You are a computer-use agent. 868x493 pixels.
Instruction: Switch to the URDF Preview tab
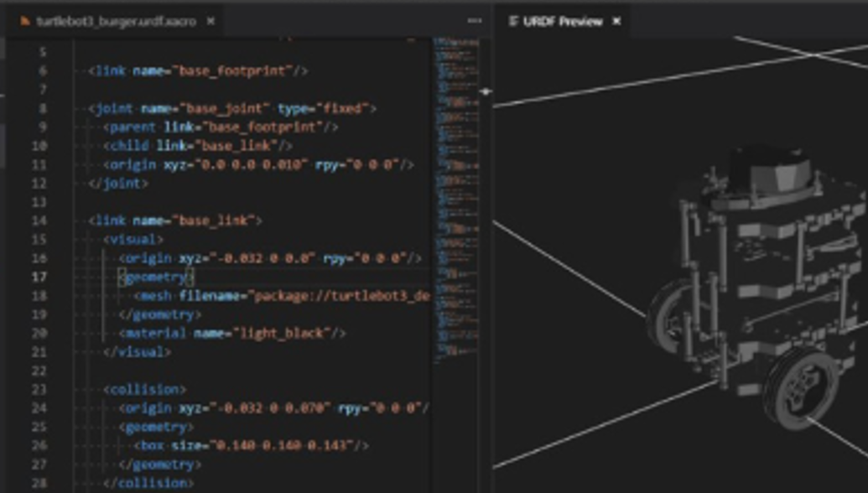(x=563, y=21)
